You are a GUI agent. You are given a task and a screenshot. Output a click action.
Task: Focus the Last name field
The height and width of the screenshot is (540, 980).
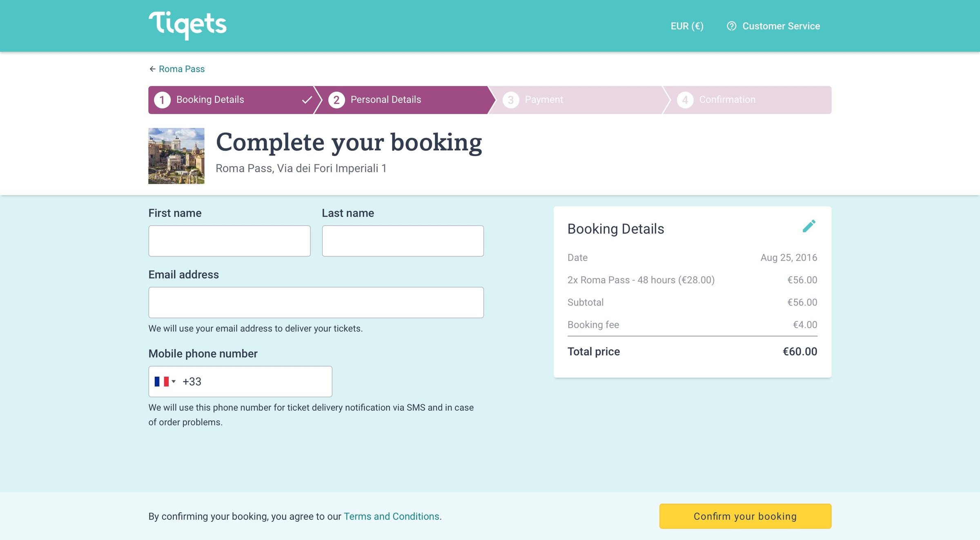click(x=403, y=241)
